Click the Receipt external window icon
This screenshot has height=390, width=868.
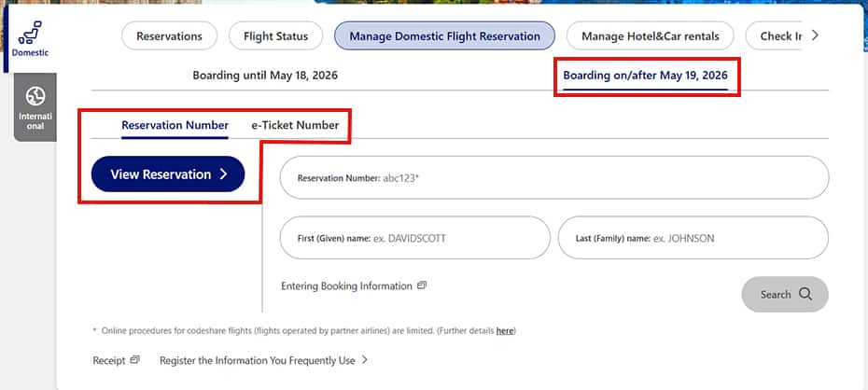tap(134, 359)
